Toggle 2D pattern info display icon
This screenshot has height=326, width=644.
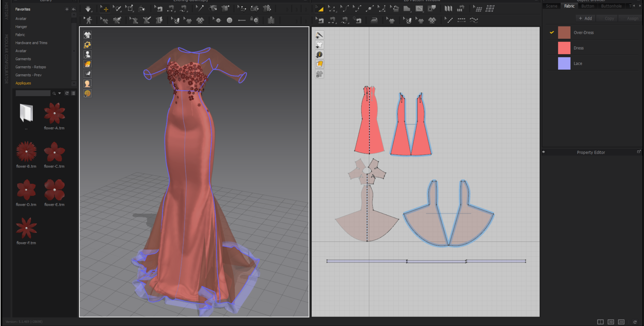click(319, 54)
